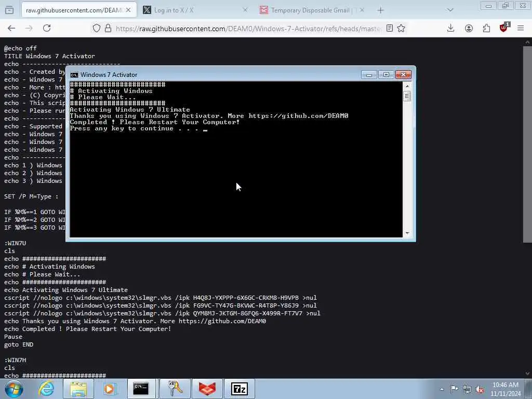
Task: Open the clock showing 10:46 AM
Action: pos(505,389)
